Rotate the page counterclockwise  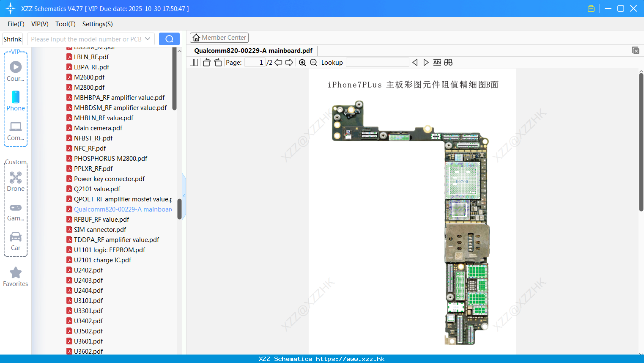click(x=206, y=63)
